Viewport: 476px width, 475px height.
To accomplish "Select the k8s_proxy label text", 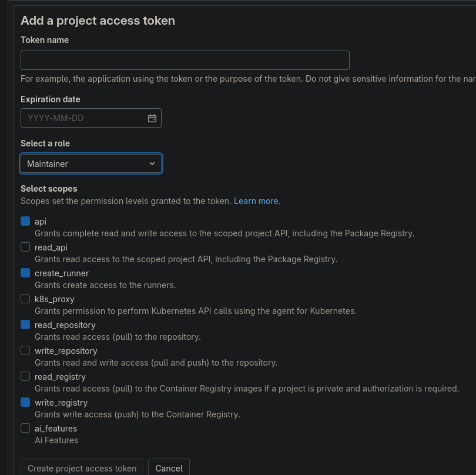I will point(55,299).
